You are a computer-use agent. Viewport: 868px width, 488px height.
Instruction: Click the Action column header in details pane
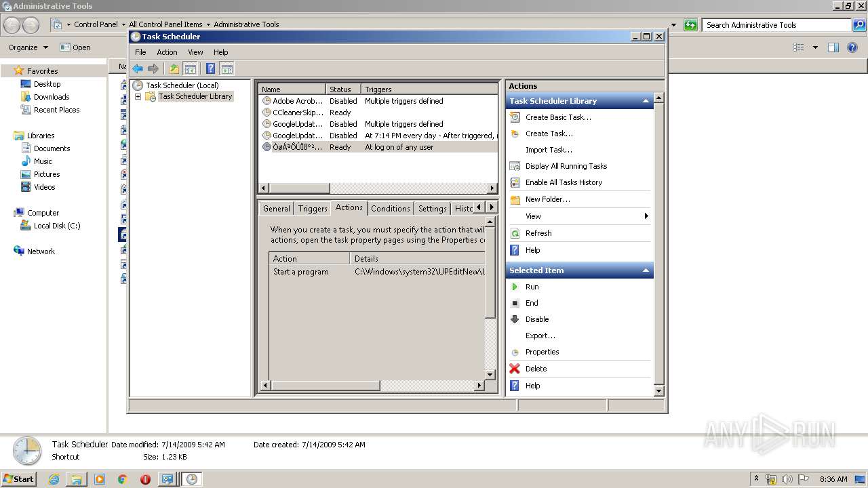[x=309, y=259]
